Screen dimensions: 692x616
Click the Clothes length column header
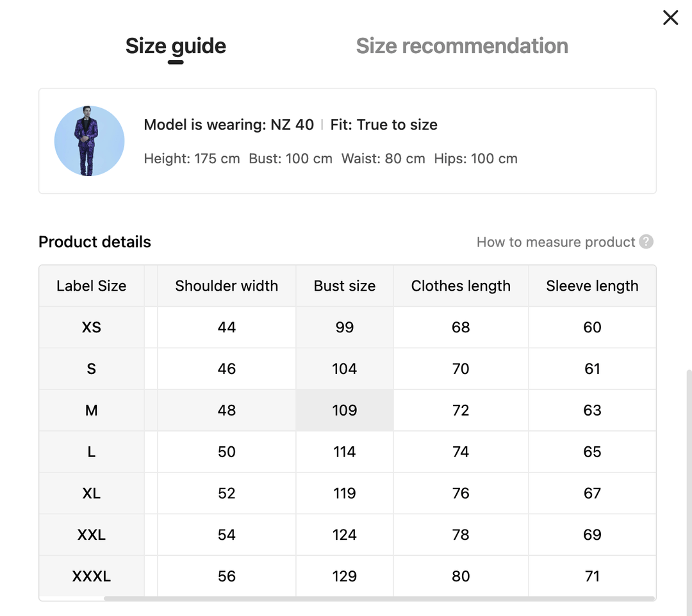(461, 286)
